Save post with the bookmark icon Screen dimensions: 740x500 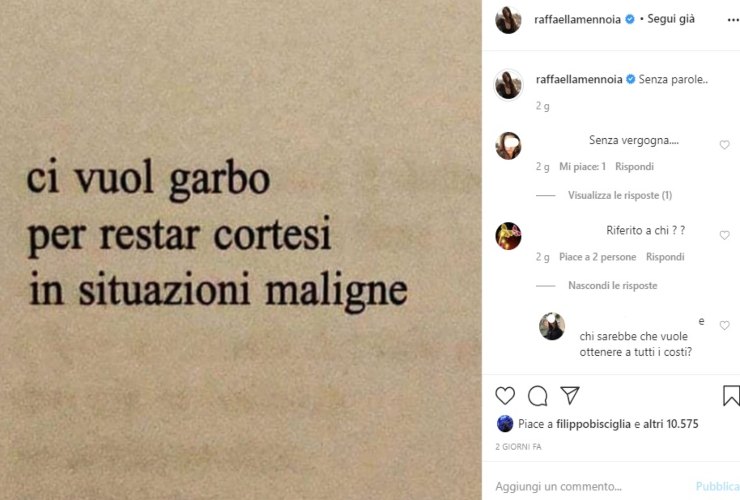(x=731, y=396)
